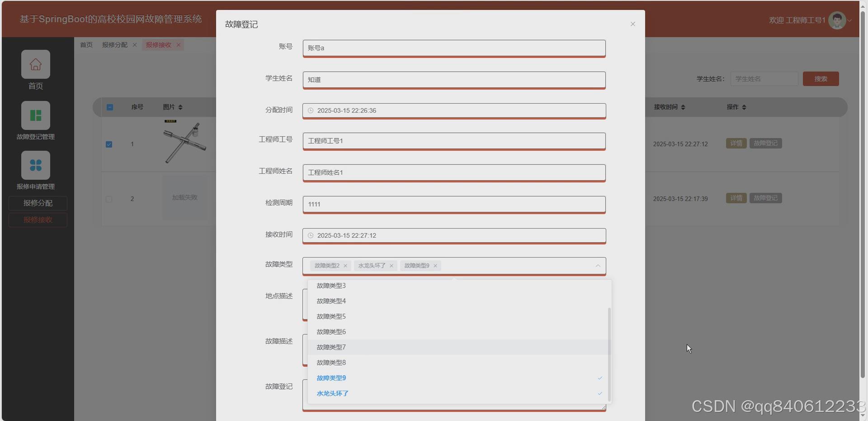Close the 报修接收 tab with its X

click(x=179, y=45)
